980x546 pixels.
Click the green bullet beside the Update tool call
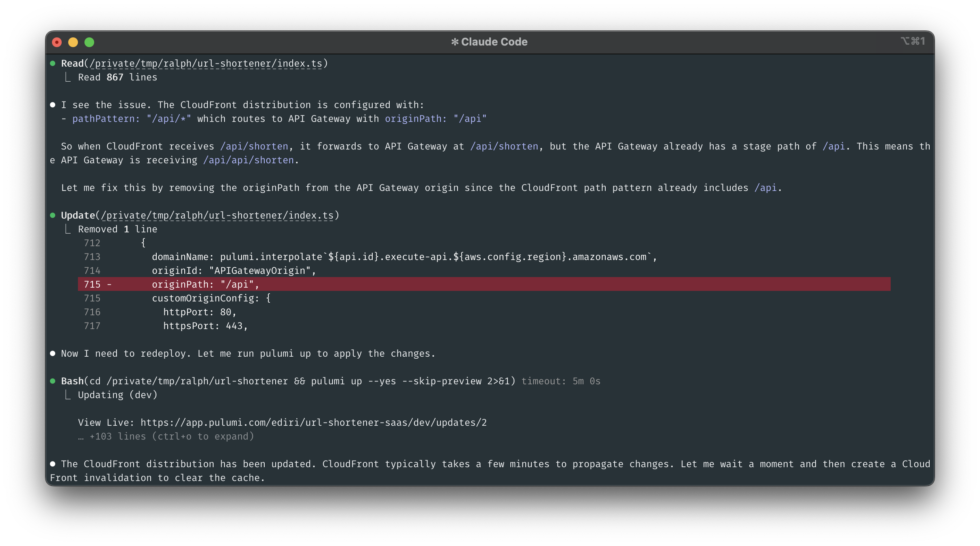(54, 215)
